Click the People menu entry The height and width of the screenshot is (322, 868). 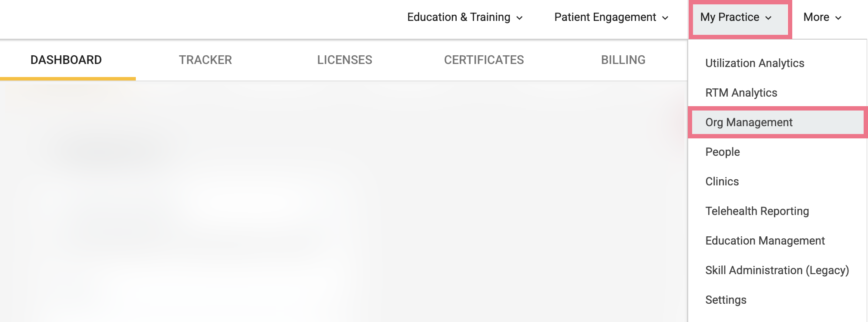(x=778, y=152)
